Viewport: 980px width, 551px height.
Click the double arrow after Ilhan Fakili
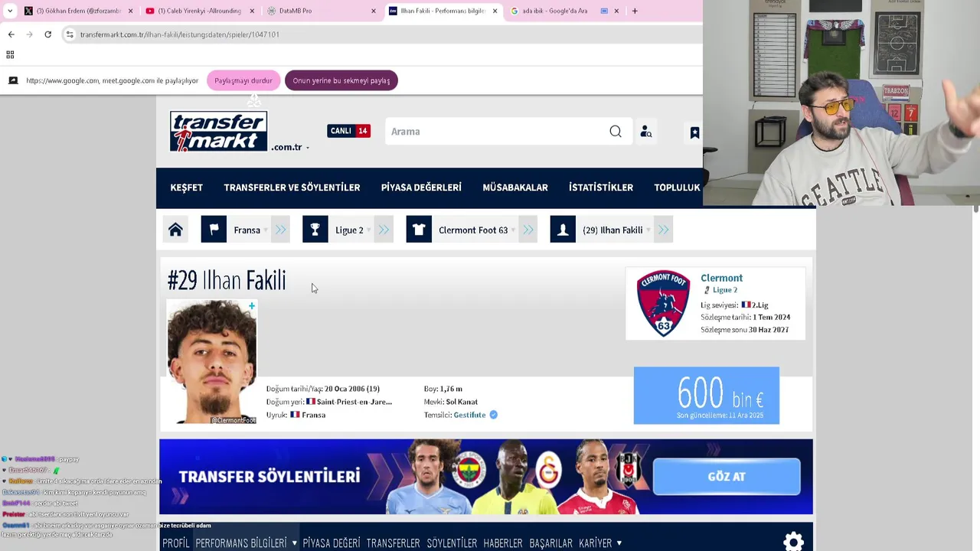coord(663,230)
